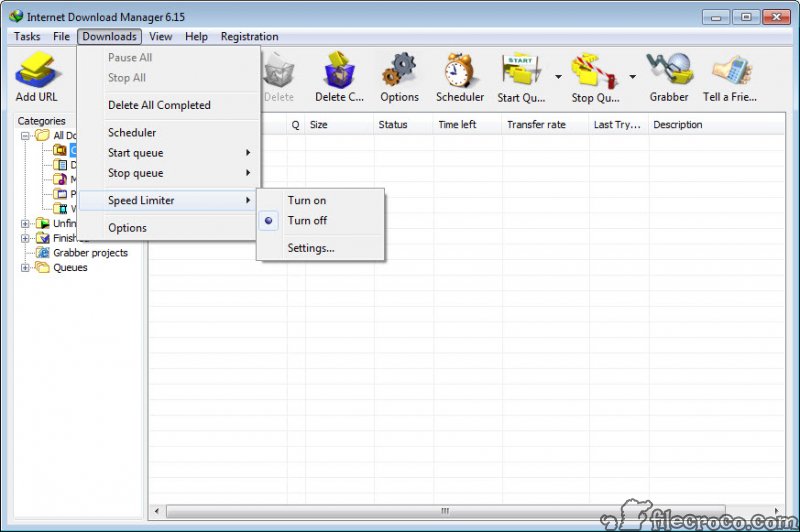Open the Tasks menu

coord(27,36)
